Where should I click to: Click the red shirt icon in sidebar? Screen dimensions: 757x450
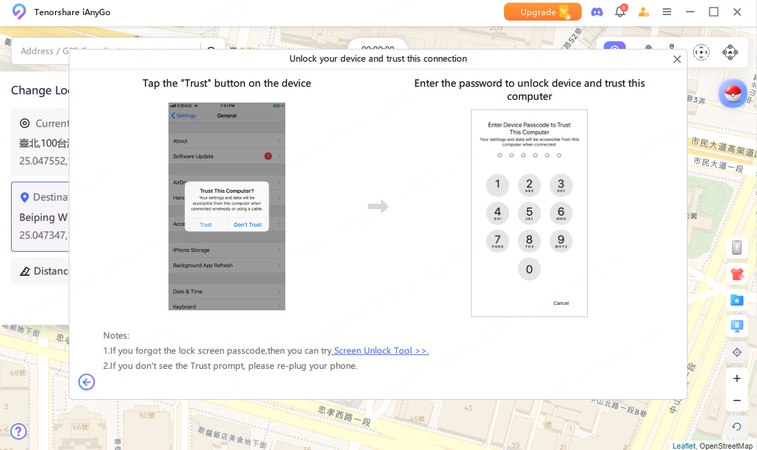[x=737, y=274]
